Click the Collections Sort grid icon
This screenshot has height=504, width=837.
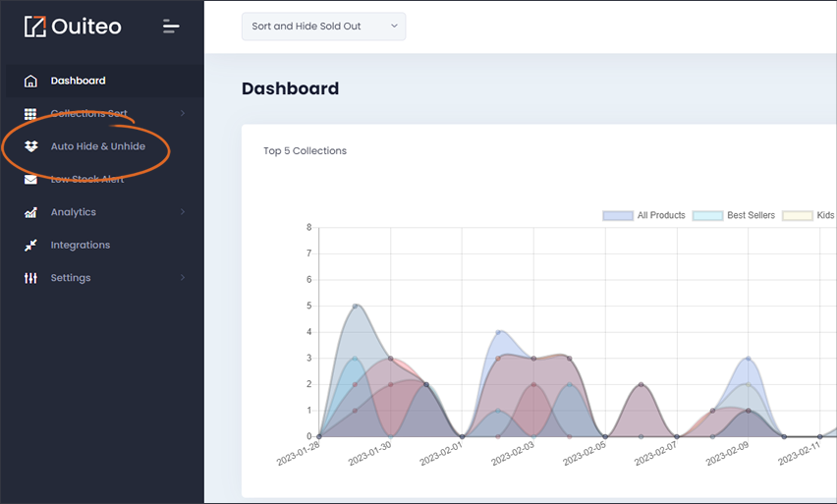(x=30, y=114)
